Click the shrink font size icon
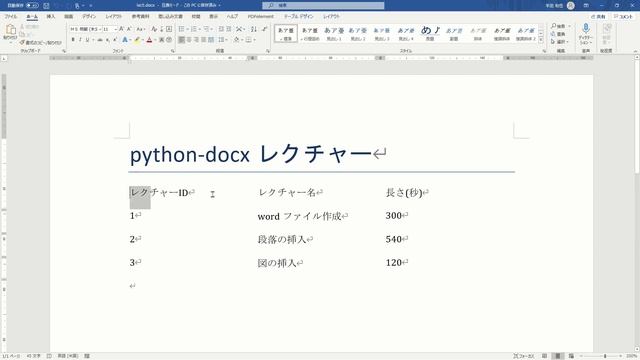The width and height of the screenshot is (640, 360). tap(129, 29)
